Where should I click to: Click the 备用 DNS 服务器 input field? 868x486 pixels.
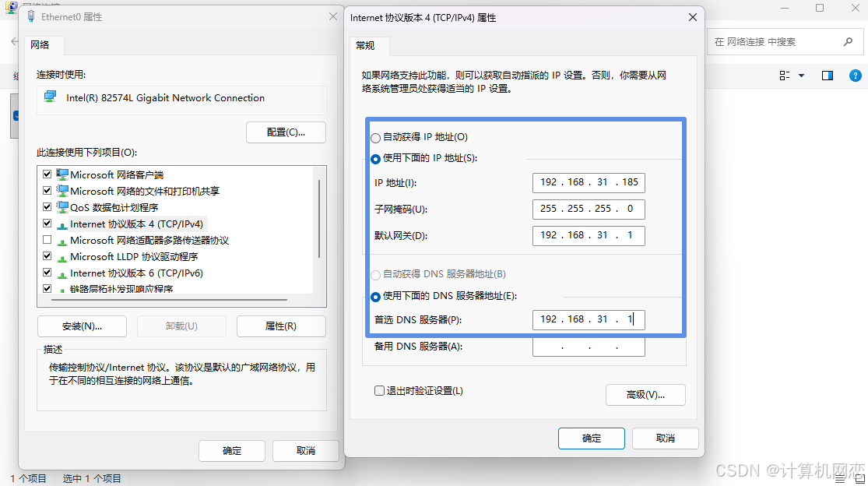pyautogui.click(x=589, y=347)
